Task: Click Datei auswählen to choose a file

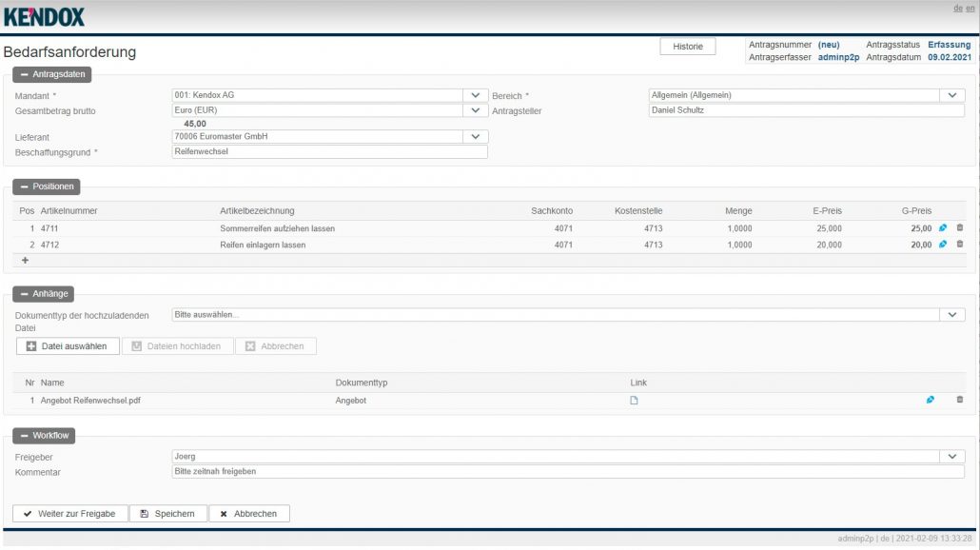Action: click(x=68, y=346)
